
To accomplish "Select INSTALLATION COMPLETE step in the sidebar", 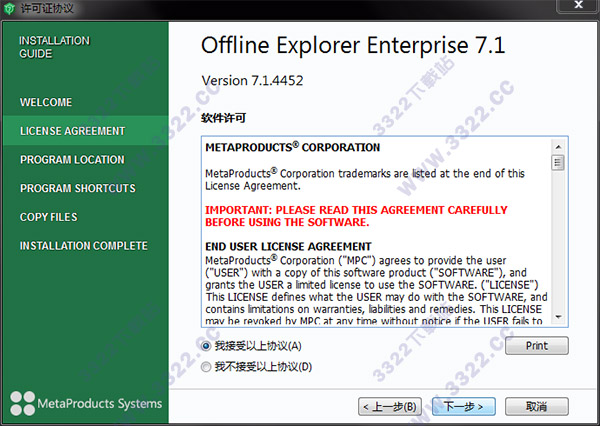I will coord(84,246).
